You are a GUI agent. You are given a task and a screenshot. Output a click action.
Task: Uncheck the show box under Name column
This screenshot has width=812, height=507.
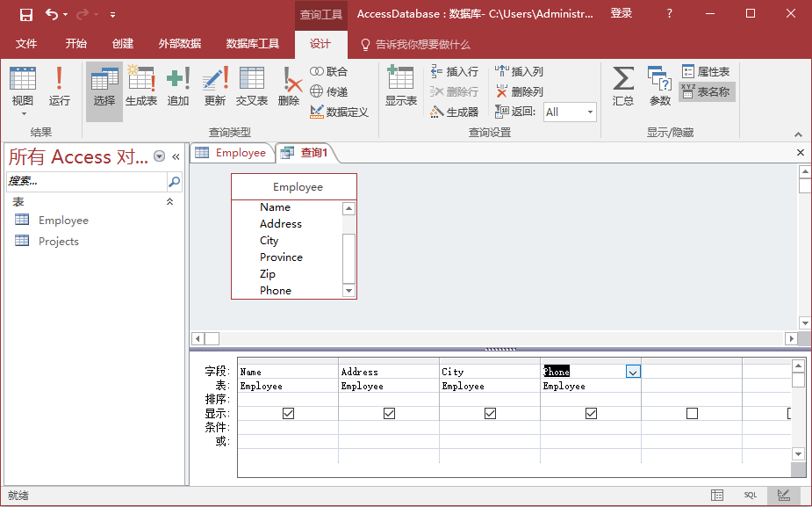point(289,413)
